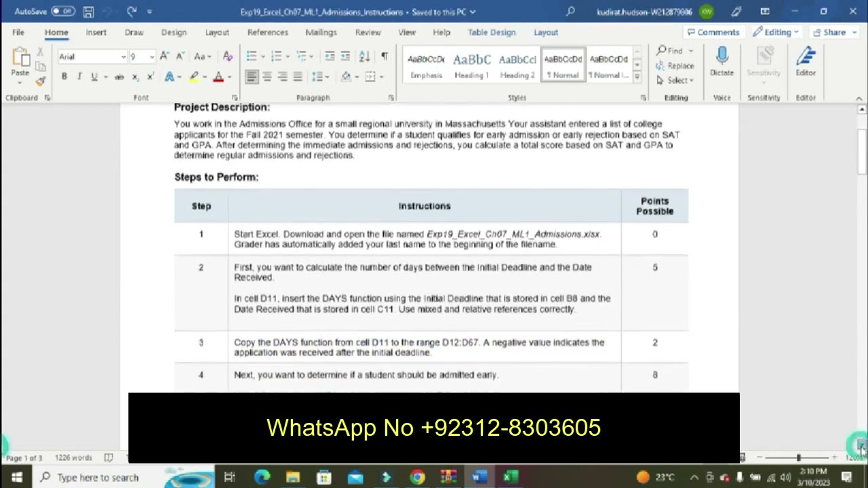Select the Format Painter brush

[x=41, y=80]
